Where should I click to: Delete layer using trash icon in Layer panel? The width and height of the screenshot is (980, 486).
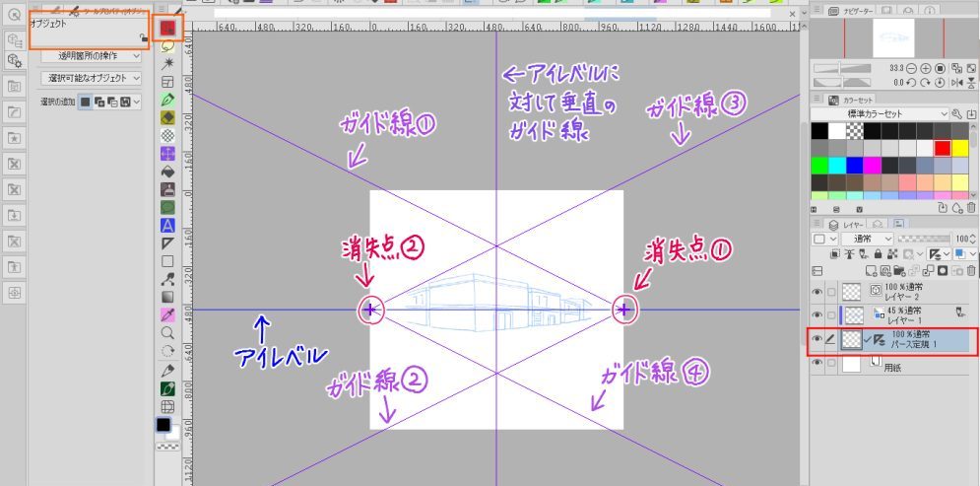(x=971, y=270)
